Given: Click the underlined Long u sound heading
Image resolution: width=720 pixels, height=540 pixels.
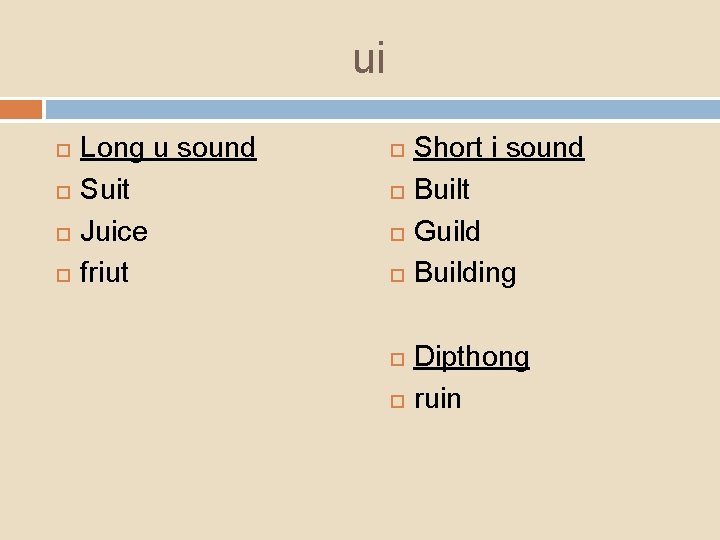Looking at the screenshot, I should click(168, 148).
